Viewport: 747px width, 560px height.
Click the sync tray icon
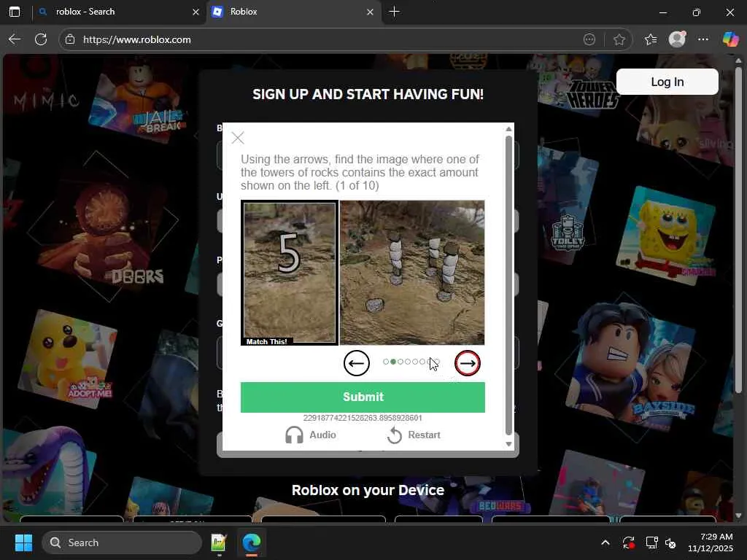[x=628, y=542]
